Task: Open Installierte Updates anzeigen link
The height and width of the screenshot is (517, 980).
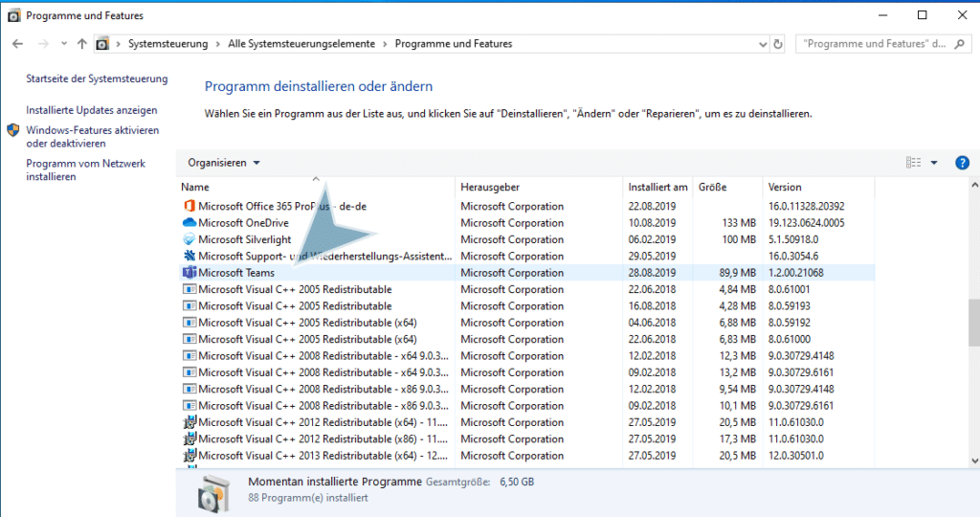Action: [92, 110]
